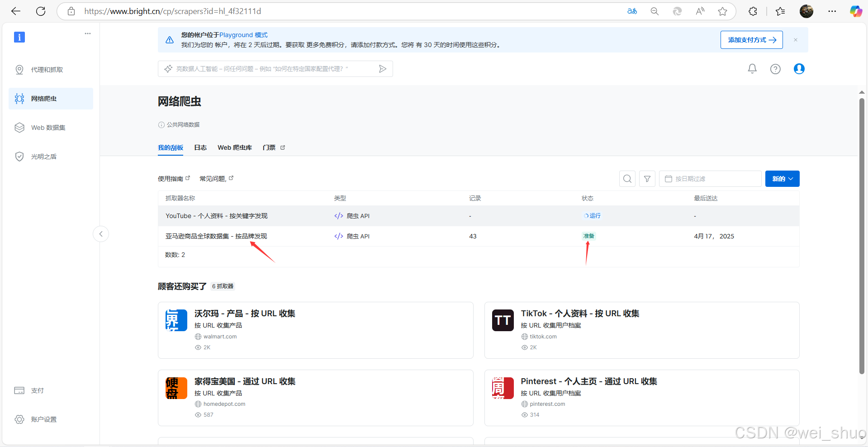The image size is (868, 447).
Task: Open the browser extensions puzzle icon
Action: coord(753,11)
